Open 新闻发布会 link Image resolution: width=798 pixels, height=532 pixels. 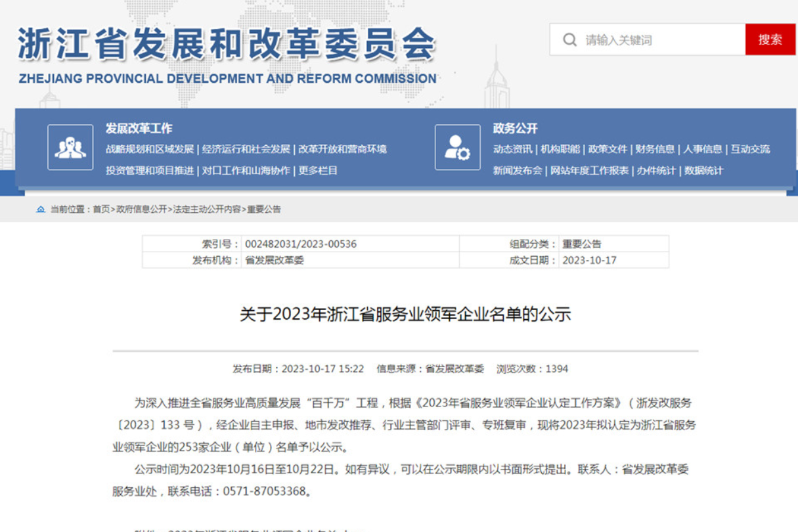(x=518, y=171)
